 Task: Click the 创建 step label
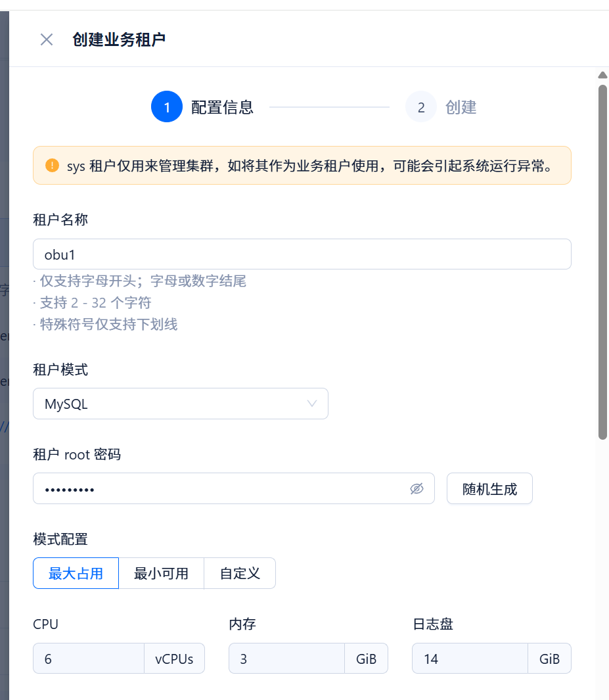(x=461, y=106)
